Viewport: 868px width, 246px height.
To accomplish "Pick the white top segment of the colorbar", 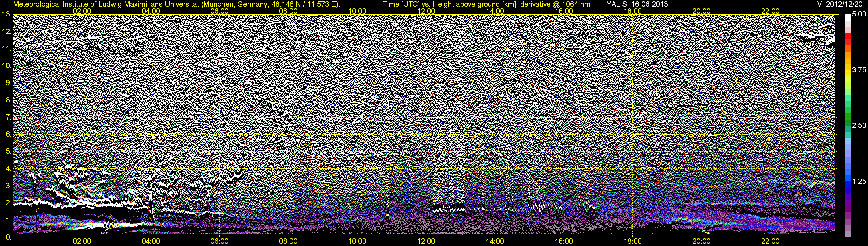I will (x=847, y=18).
